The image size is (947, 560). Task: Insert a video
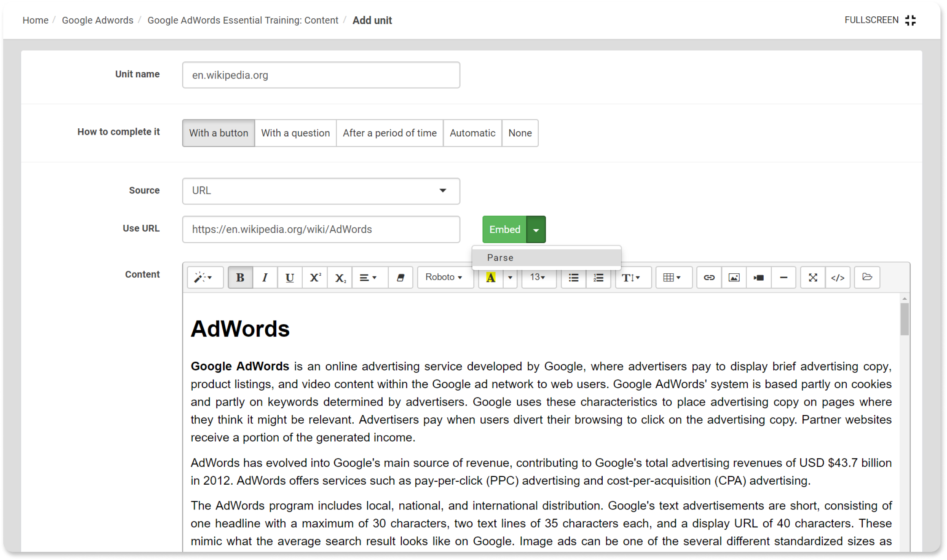click(759, 277)
